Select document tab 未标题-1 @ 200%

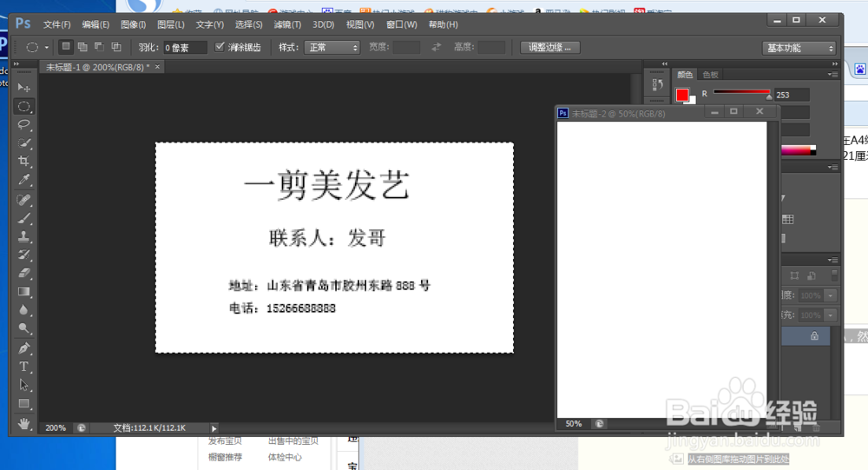(97, 67)
